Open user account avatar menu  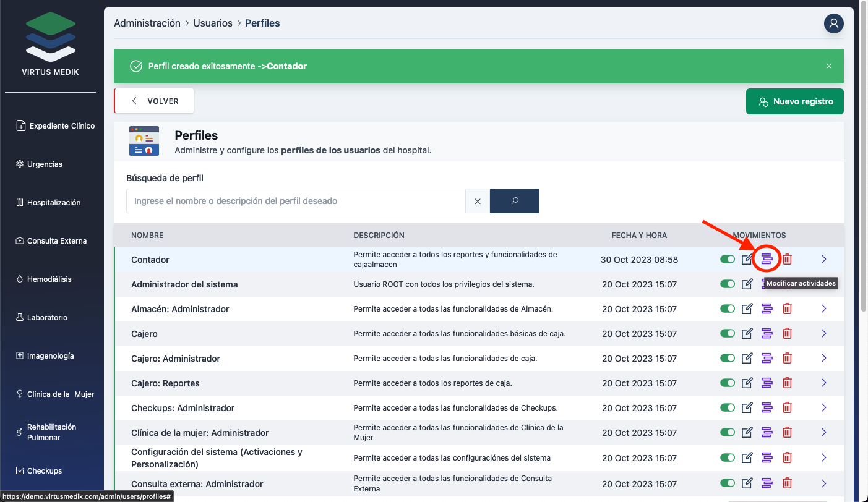pos(833,24)
